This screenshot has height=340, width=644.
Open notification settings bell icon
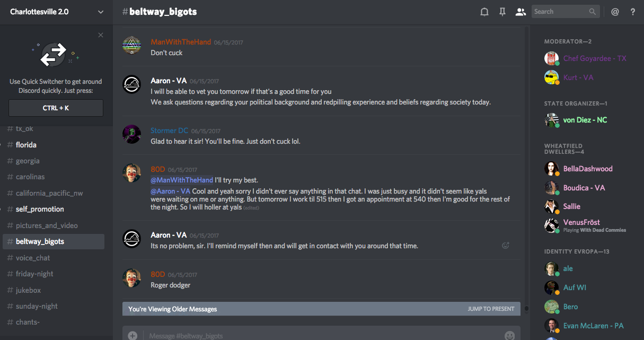[484, 12]
